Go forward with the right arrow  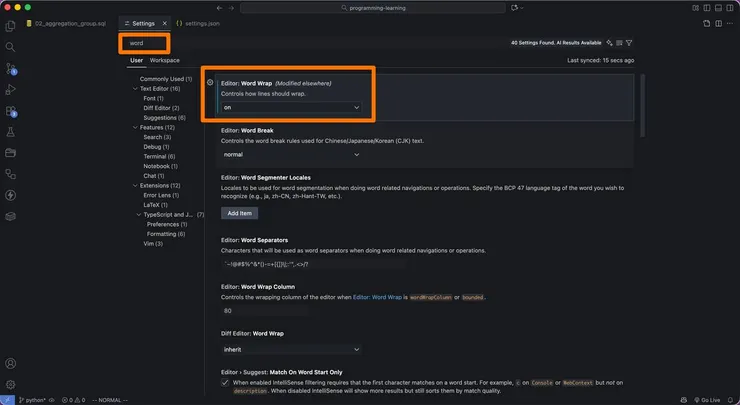231,8
